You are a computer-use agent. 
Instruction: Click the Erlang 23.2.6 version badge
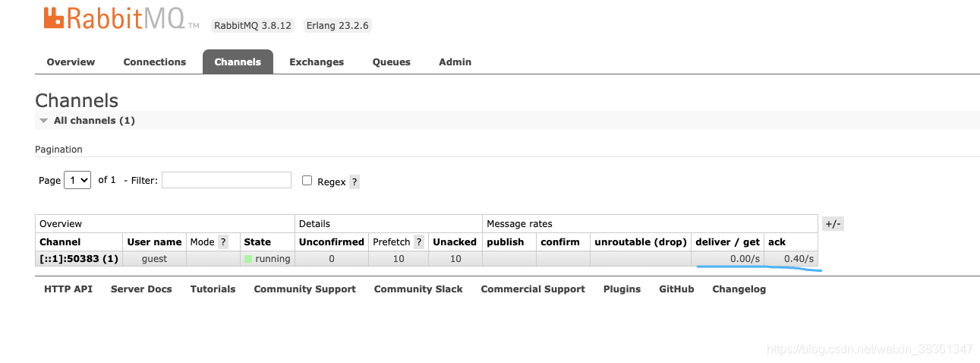pyautogui.click(x=337, y=25)
